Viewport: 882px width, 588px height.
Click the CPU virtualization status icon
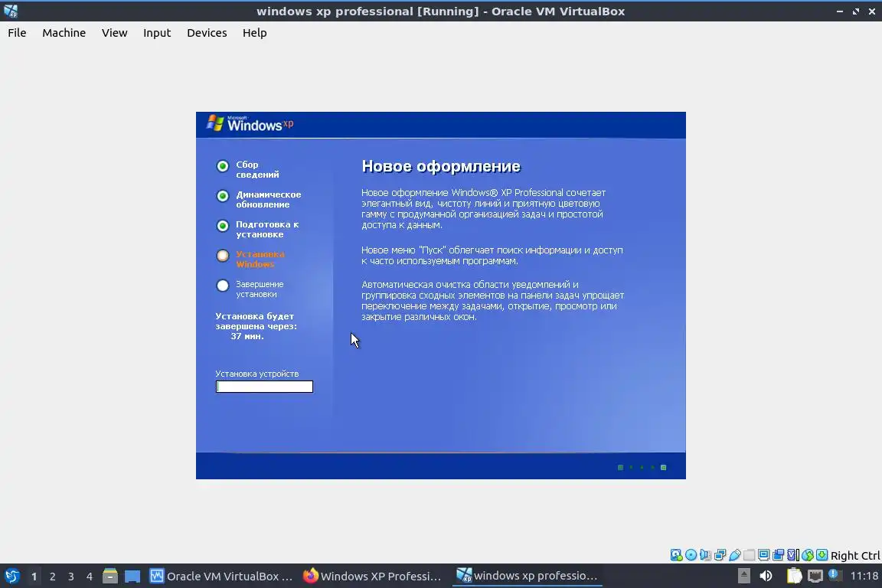click(x=793, y=555)
